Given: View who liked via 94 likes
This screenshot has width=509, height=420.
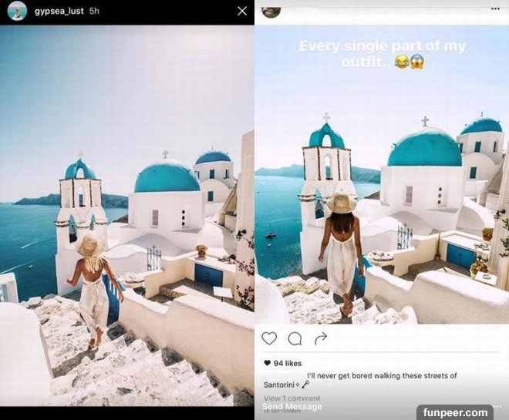Looking at the screenshot, I should click(x=283, y=363).
